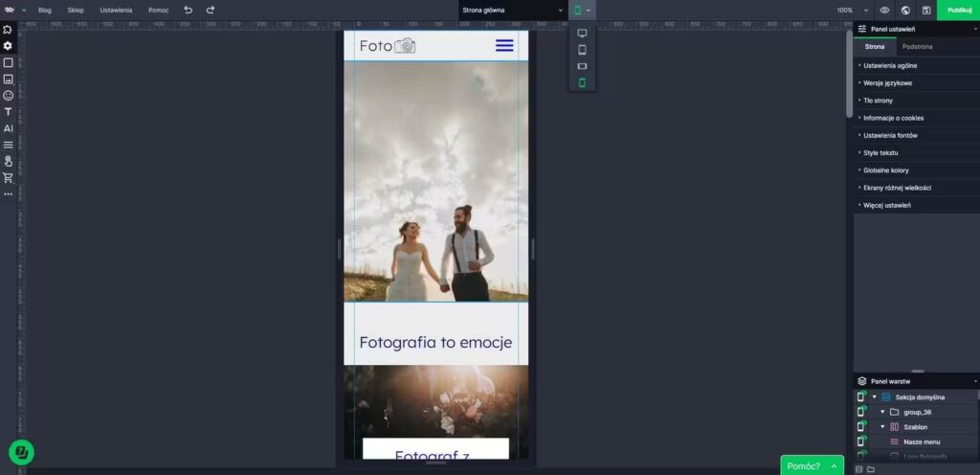Save project using floppy disk icon
This screenshot has height=475, width=980.
926,10
